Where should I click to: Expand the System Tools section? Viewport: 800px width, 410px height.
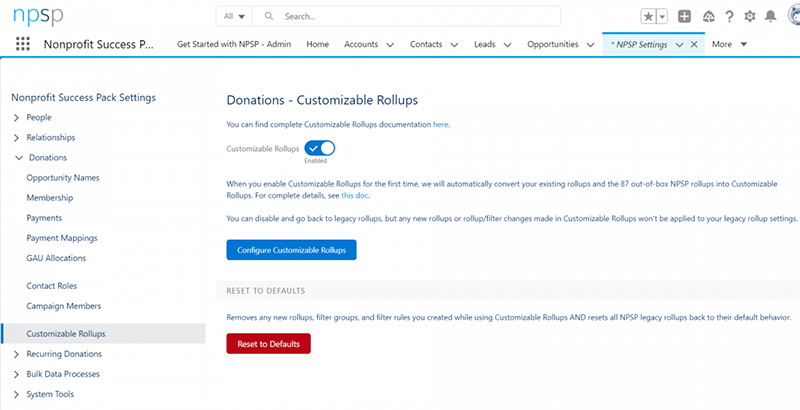16,394
